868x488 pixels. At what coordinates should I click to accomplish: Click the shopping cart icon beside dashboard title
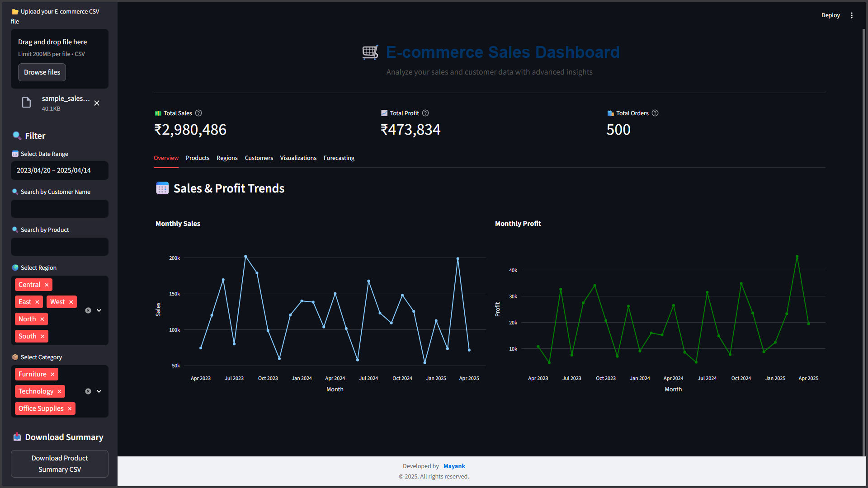point(370,52)
